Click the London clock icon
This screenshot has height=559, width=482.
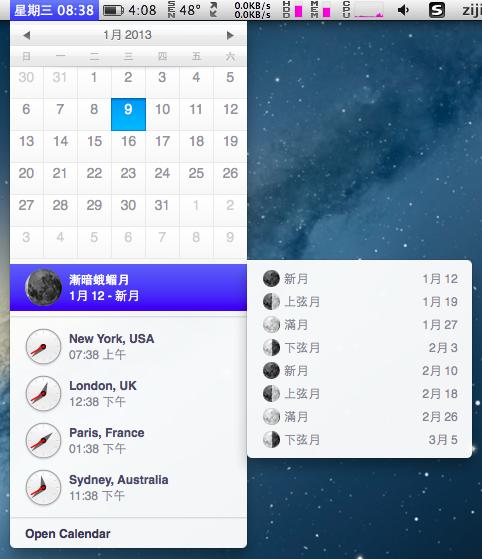43,394
